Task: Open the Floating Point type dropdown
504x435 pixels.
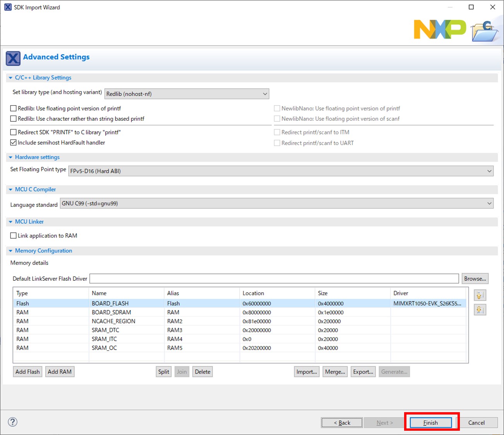Action: click(x=281, y=171)
